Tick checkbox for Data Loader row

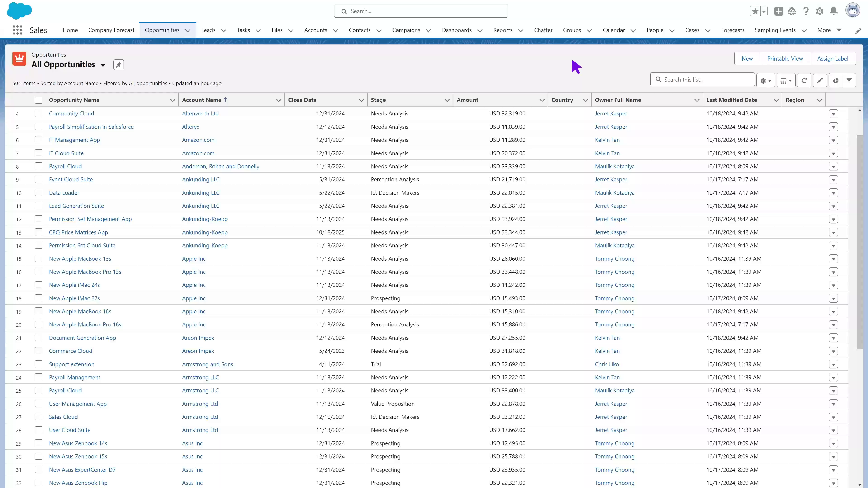[38, 193]
